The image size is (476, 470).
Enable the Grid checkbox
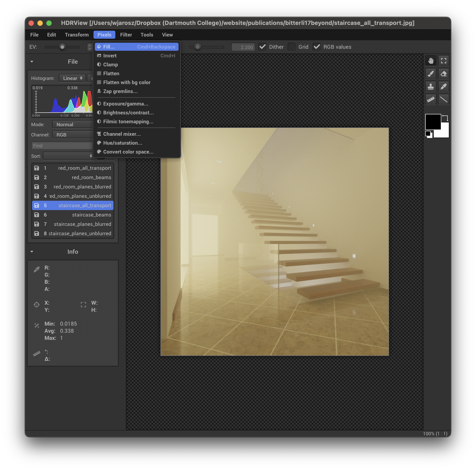click(292, 47)
